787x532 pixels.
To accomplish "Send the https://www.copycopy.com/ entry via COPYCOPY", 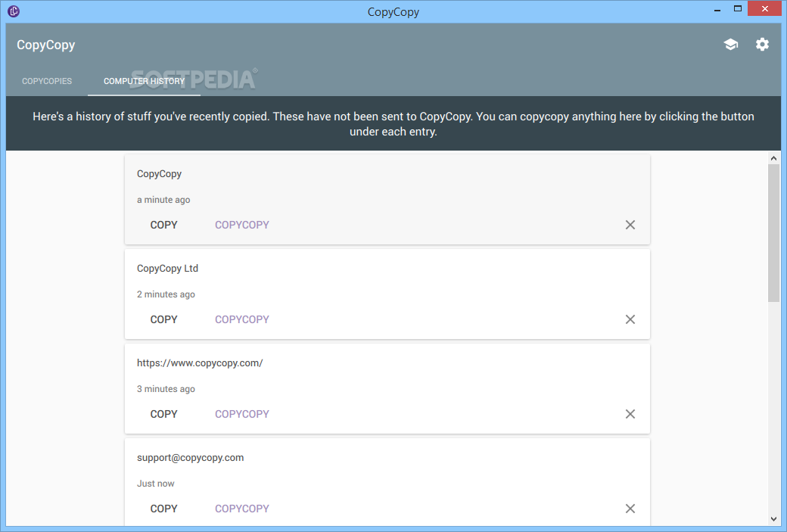I will coord(242,414).
